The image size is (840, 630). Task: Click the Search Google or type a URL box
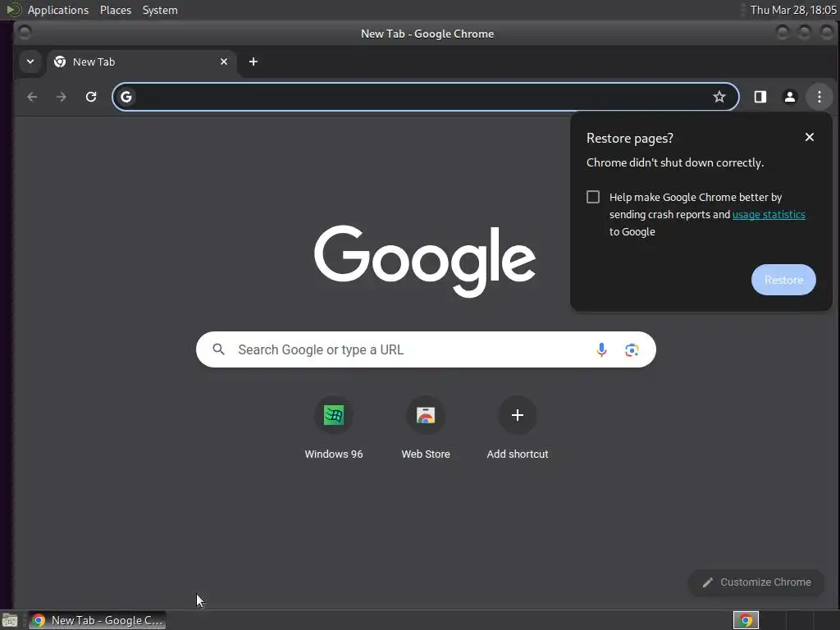(426, 349)
